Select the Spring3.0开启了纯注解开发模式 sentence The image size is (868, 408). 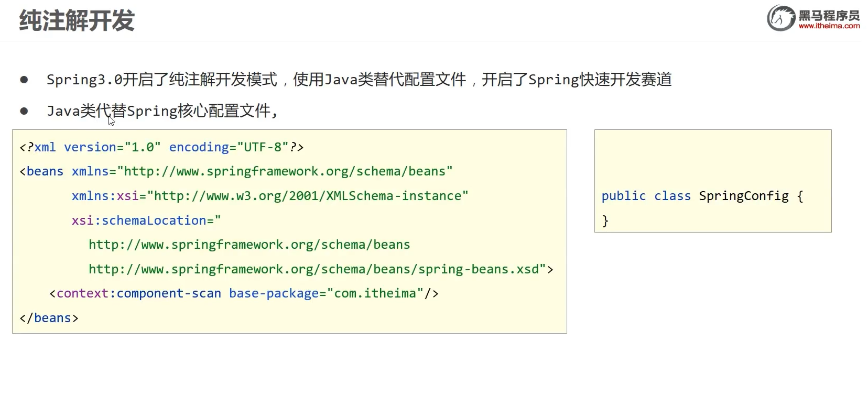[x=162, y=80]
